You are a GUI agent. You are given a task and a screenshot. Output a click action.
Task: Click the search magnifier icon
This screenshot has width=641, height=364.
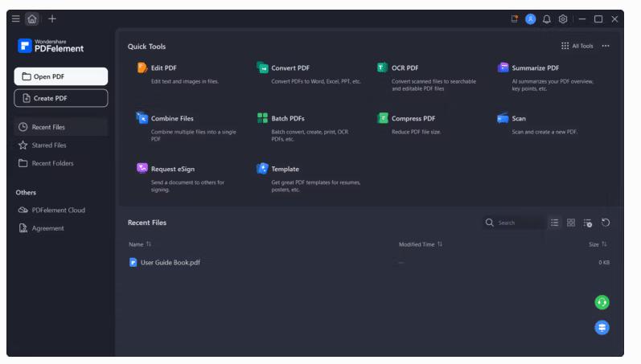(x=489, y=223)
